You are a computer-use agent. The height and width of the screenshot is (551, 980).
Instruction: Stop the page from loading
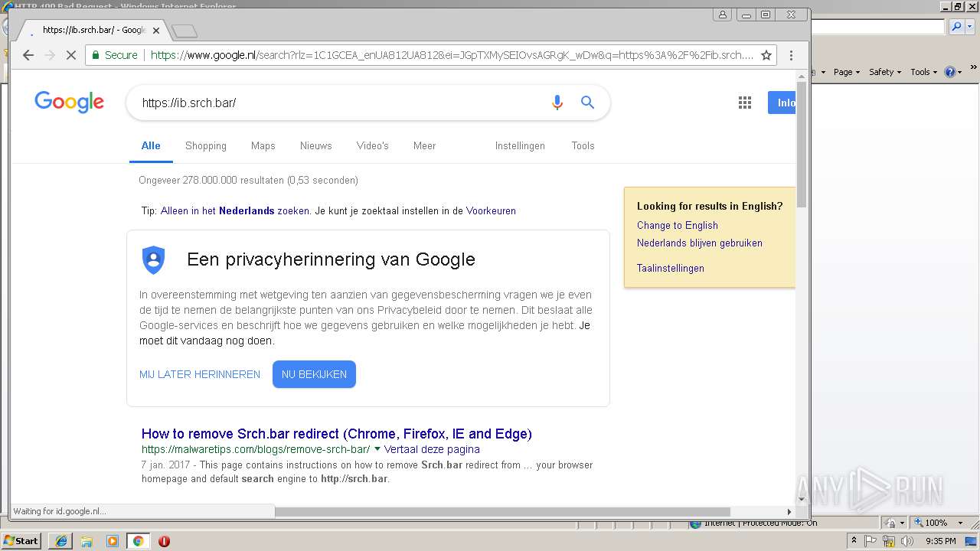click(x=70, y=55)
